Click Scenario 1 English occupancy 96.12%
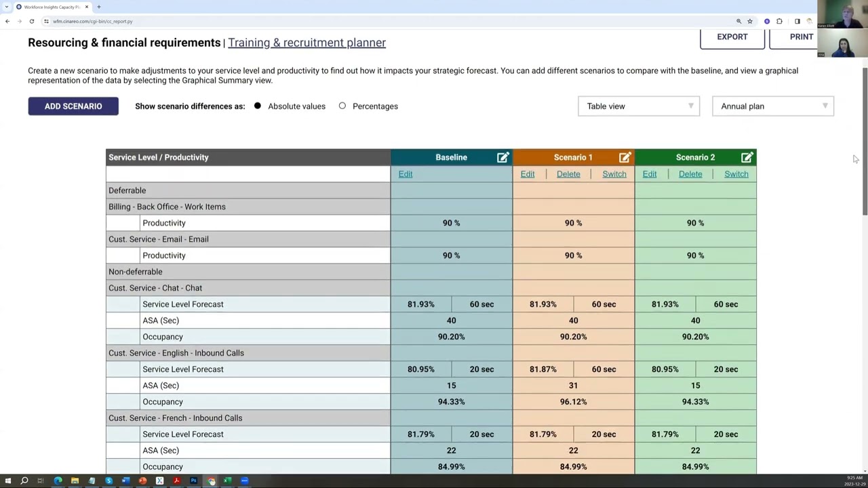Screen dimensions: 868x488 click(x=573, y=402)
